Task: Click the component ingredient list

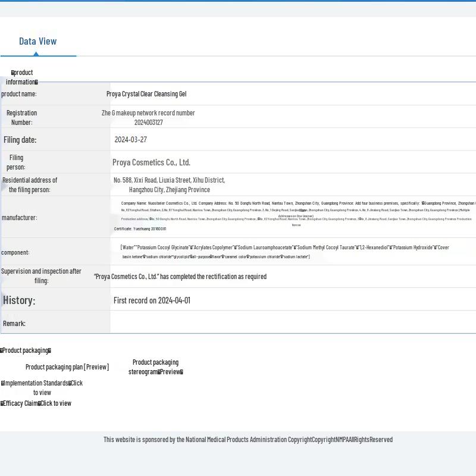Action: [x=284, y=252]
